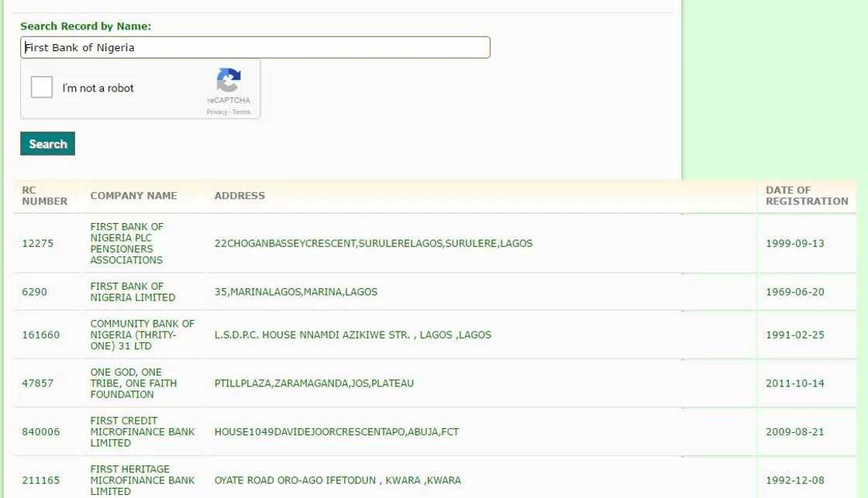Open the reCAPTCHA Privacy link
This screenshot has width=868, height=498.
click(x=216, y=112)
